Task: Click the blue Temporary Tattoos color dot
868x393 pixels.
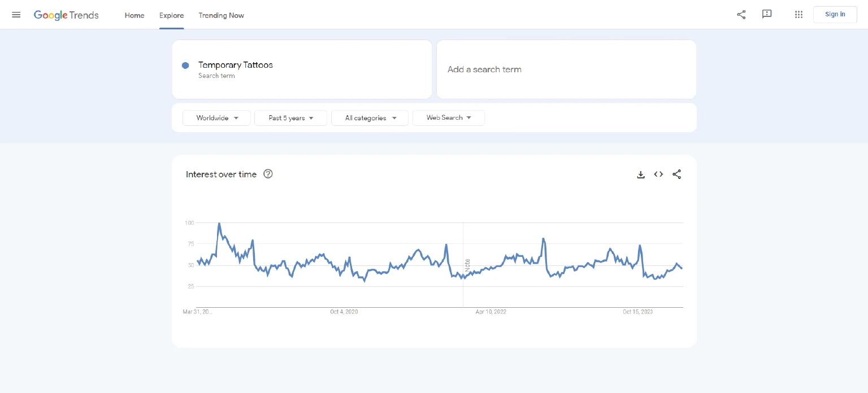Action: coord(185,65)
